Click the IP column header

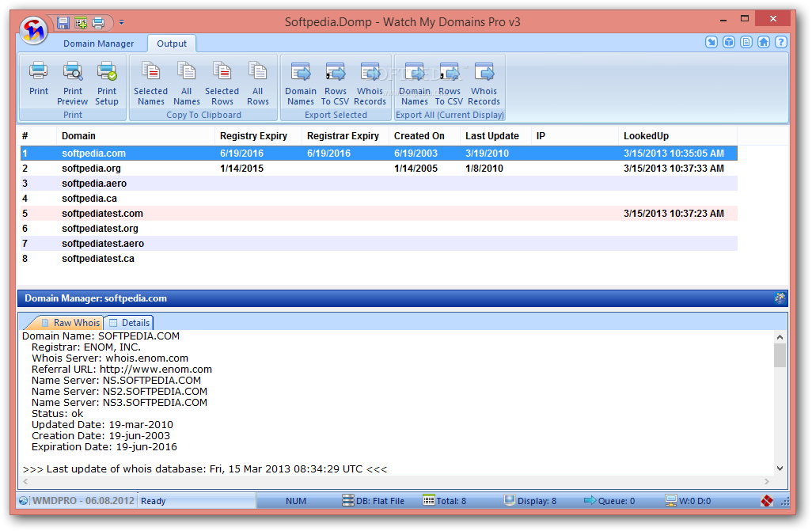pyautogui.click(x=575, y=136)
